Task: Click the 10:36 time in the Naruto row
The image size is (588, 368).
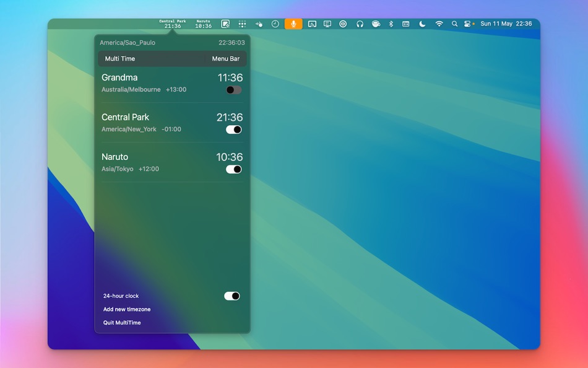Action: point(230,157)
